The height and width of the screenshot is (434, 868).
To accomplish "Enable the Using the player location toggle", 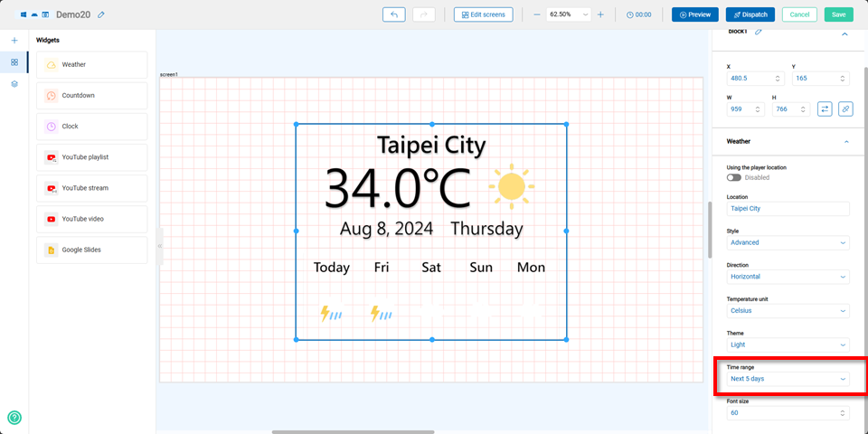I will point(733,177).
